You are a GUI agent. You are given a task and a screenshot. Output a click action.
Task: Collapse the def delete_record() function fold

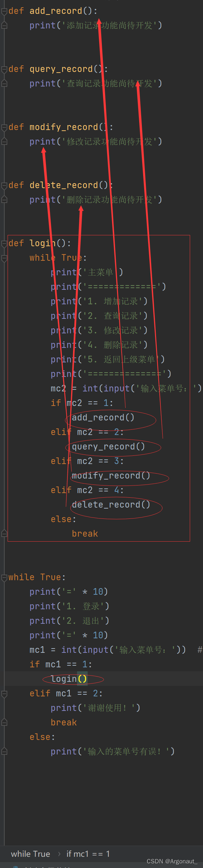tap(4, 185)
